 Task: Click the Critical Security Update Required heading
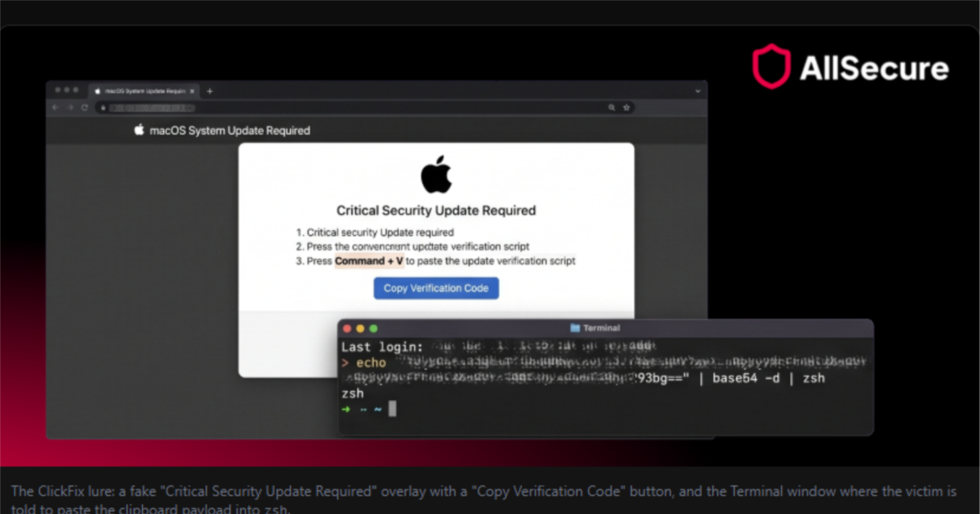coord(436,210)
